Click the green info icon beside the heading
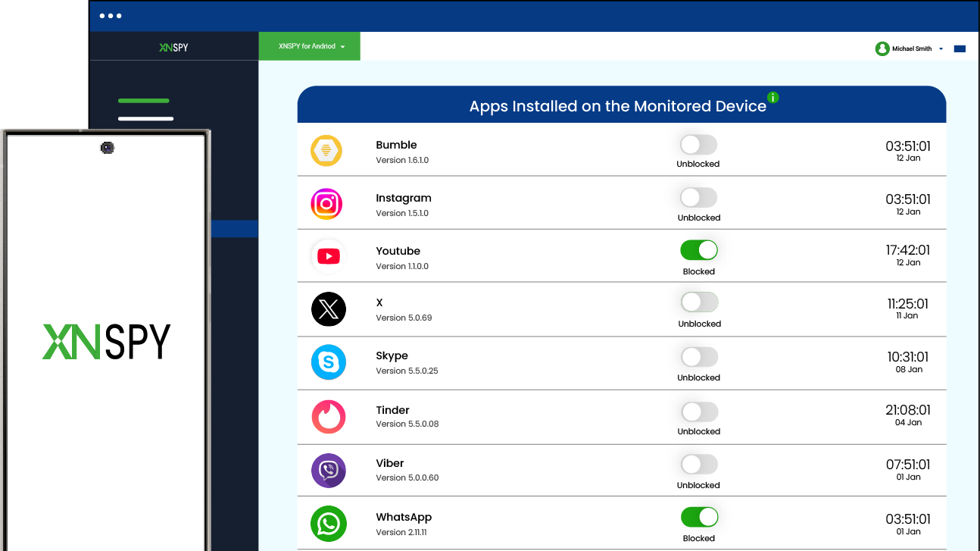The image size is (980, 551). coord(772,98)
